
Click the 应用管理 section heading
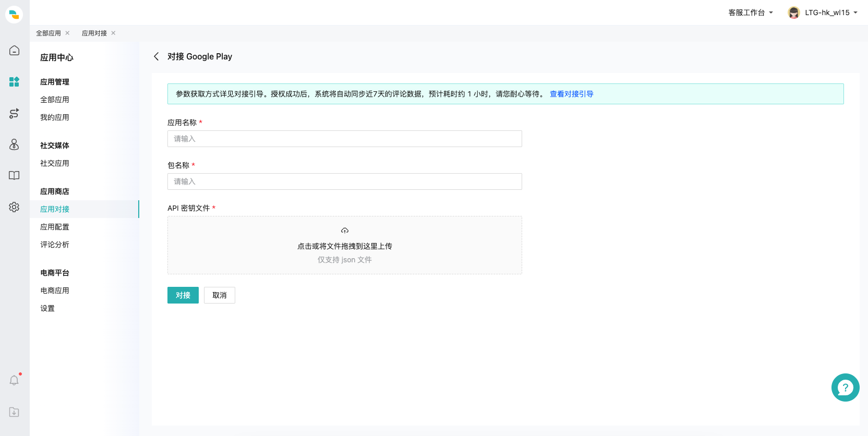[55, 82]
